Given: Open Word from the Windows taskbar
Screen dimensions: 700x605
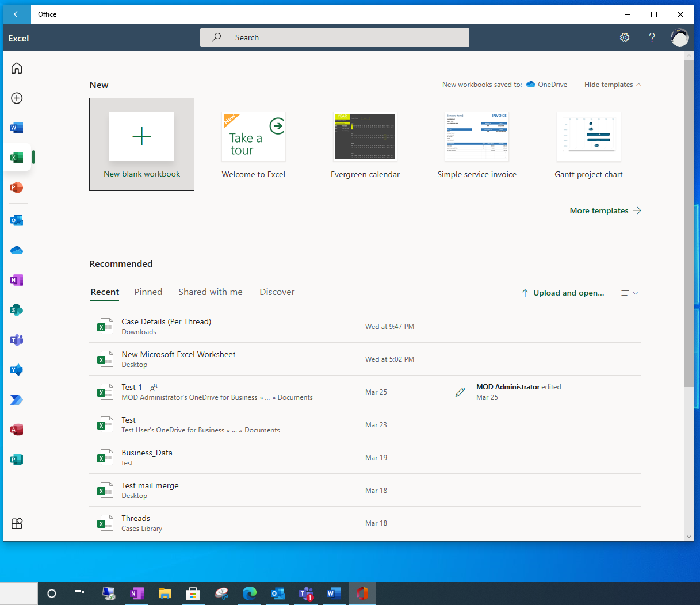Looking at the screenshot, I should click(334, 593).
